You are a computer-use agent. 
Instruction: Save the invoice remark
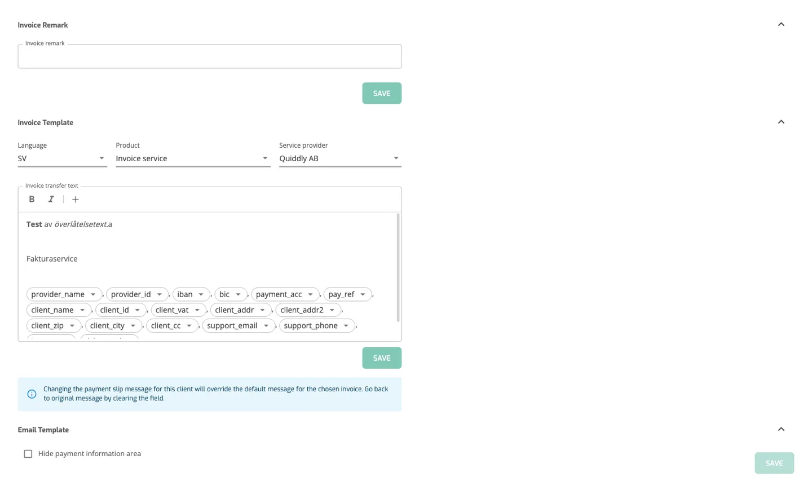tap(382, 94)
